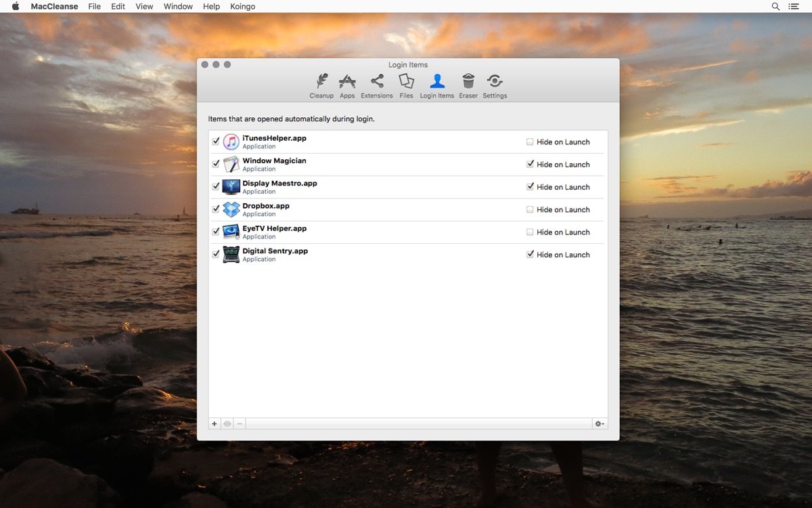This screenshot has height=508, width=812.
Task: Click the Dropbox.app icon
Action: tap(231, 209)
